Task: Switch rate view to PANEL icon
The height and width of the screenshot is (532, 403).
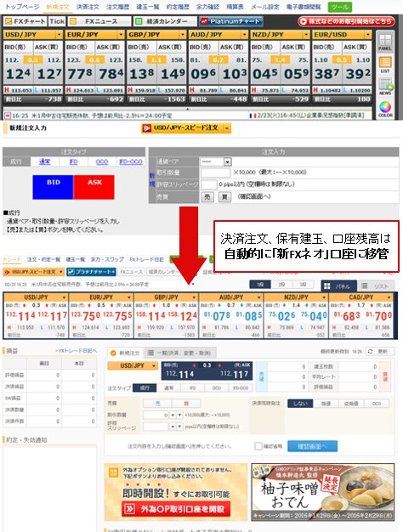Action: [x=385, y=42]
